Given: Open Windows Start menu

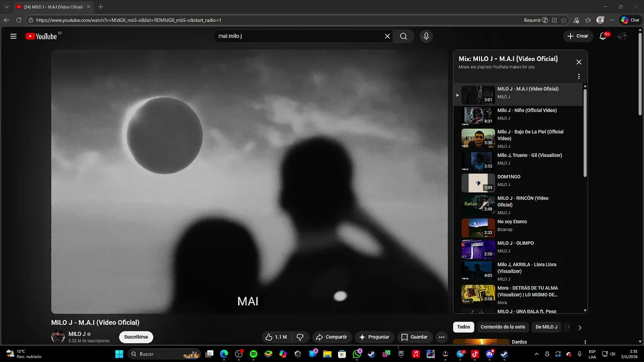Looking at the screenshot, I should [x=119, y=354].
